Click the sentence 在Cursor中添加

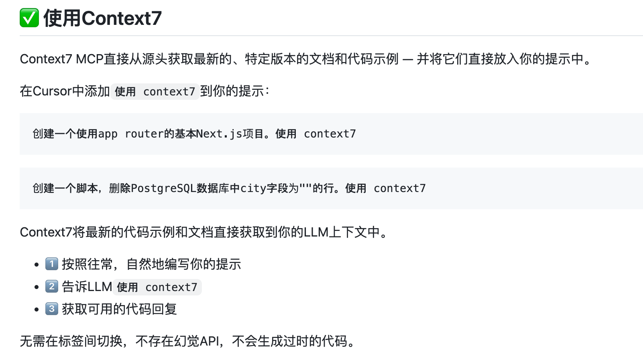point(146,91)
